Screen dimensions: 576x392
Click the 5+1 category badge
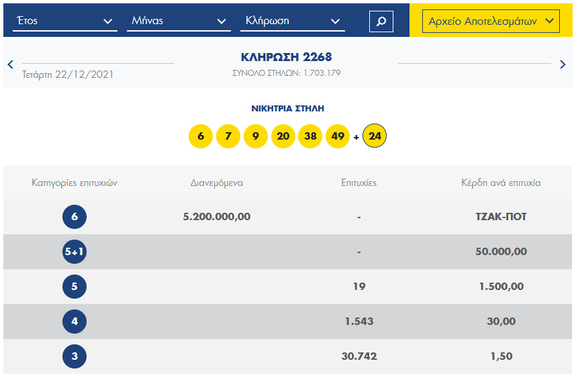[75, 252]
